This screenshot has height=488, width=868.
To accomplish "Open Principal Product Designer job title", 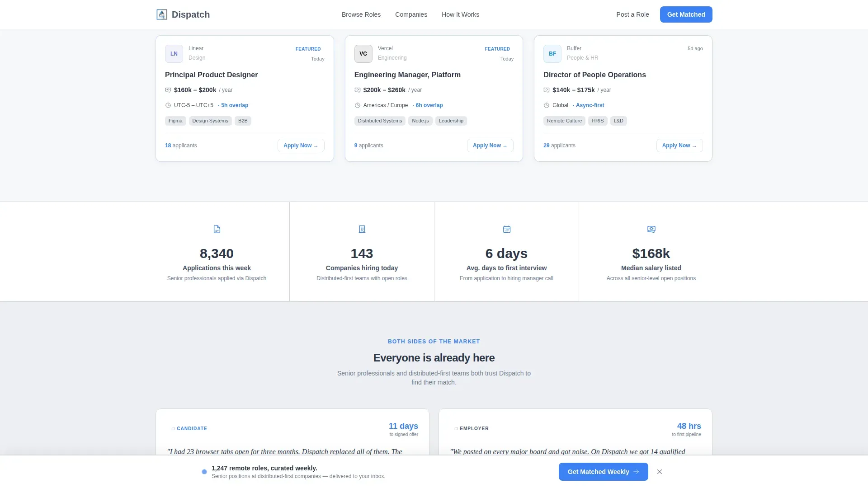I will point(211,75).
